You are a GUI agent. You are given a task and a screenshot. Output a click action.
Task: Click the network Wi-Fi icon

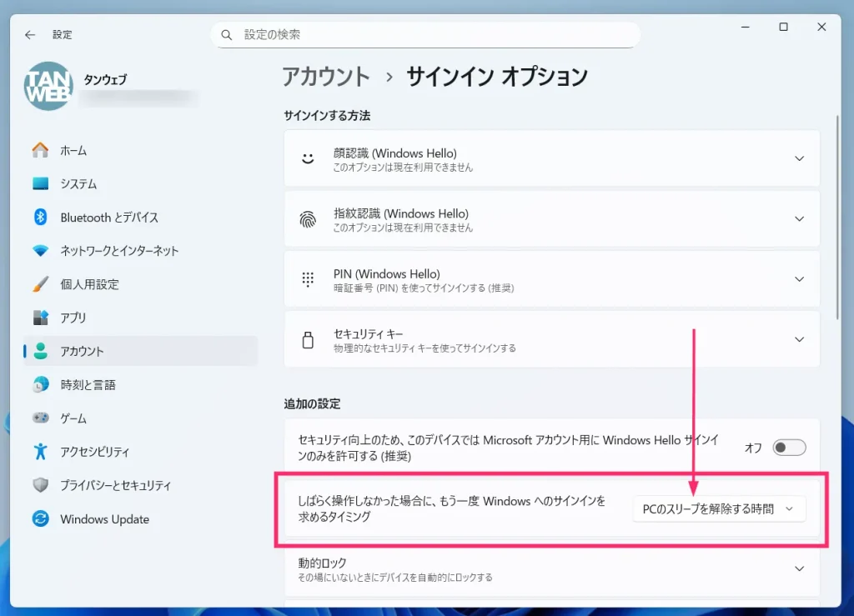coord(40,251)
